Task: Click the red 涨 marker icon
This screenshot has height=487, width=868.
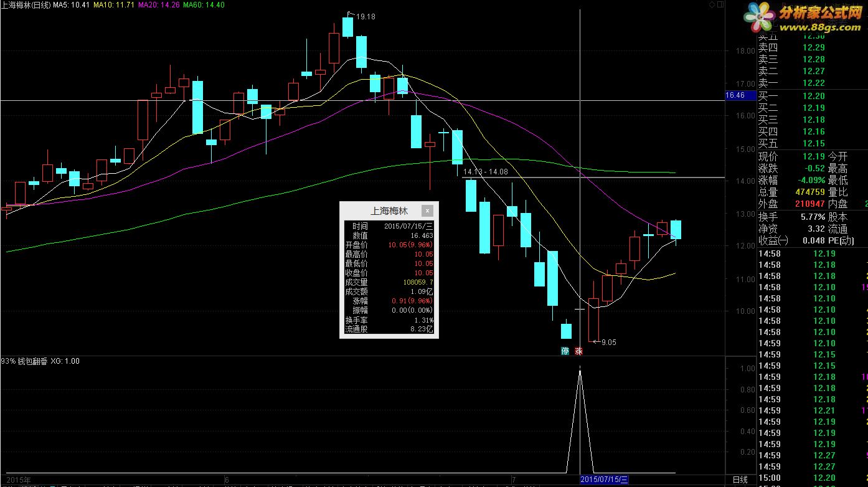Action: (x=579, y=351)
